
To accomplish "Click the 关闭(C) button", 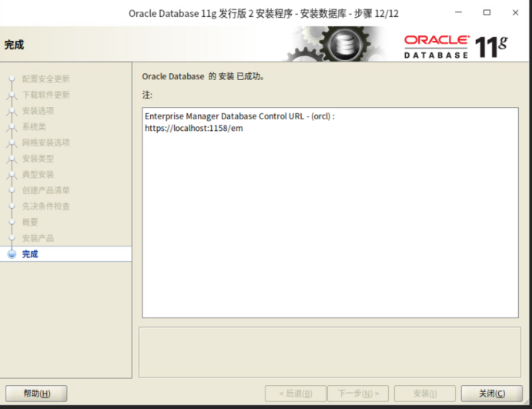I will 492,394.
